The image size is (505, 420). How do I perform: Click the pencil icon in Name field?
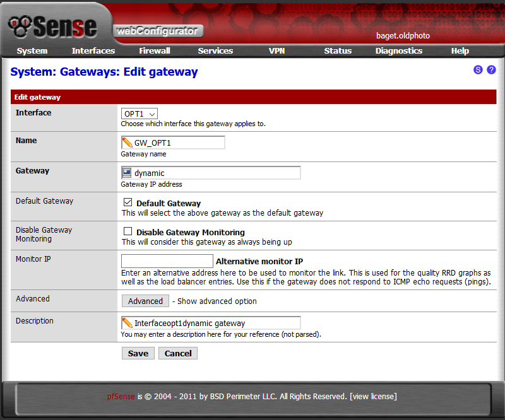pyautogui.click(x=128, y=143)
